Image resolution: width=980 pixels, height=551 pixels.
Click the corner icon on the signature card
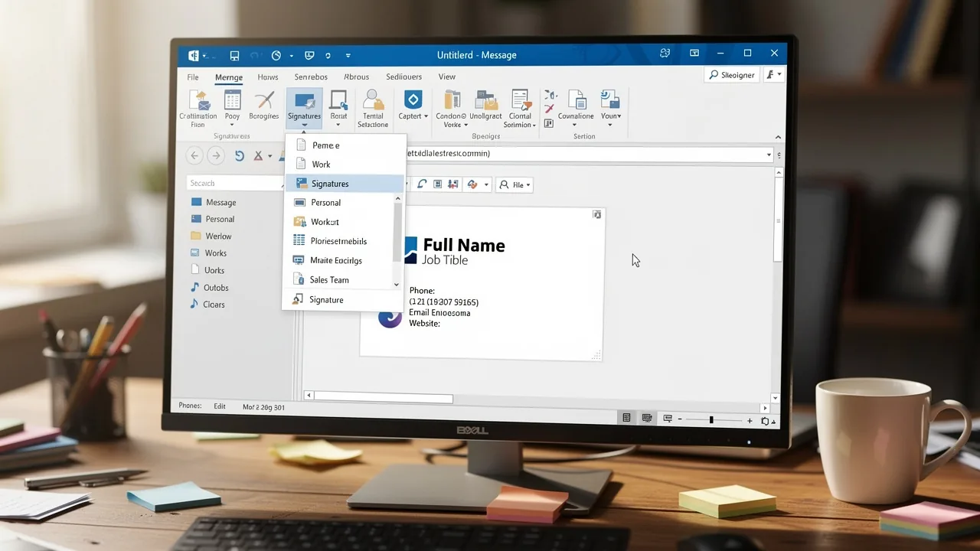597,215
